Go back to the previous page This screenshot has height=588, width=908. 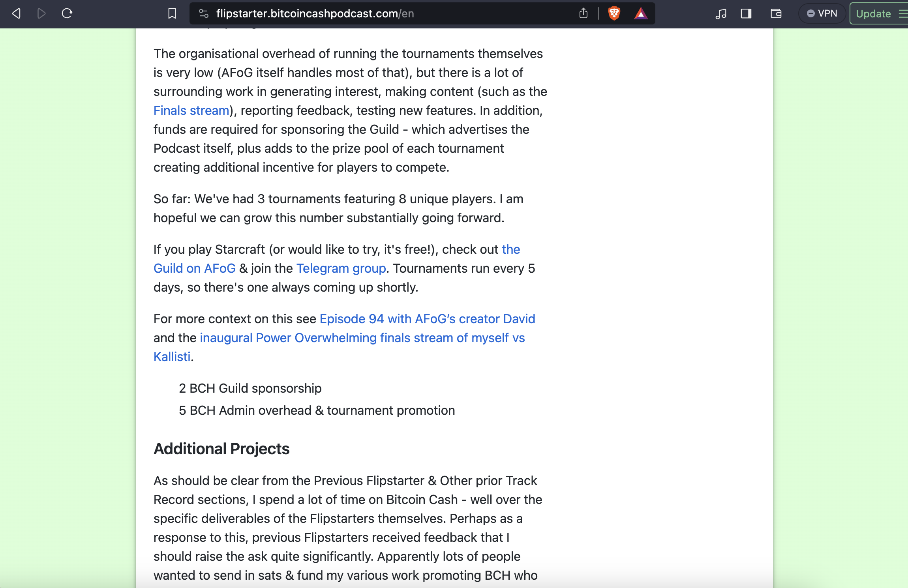[x=16, y=14]
